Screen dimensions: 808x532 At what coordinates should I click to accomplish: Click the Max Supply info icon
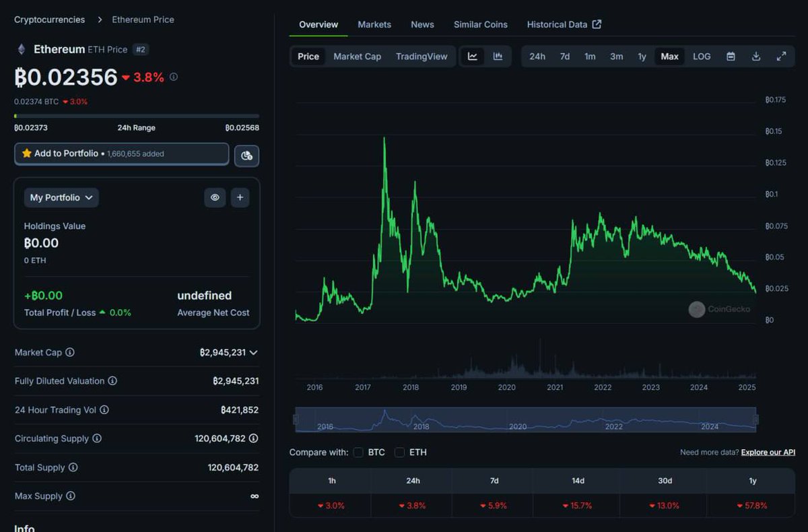(x=71, y=496)
